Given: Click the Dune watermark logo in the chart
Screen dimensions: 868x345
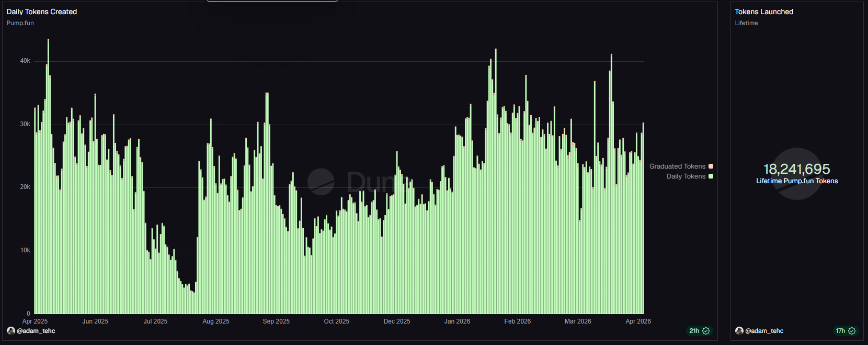Looking at the screenshot, I should [321, 182].
